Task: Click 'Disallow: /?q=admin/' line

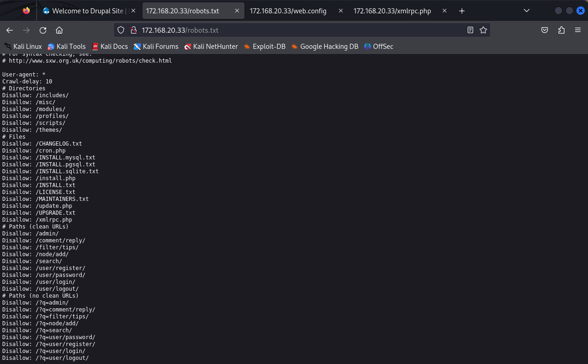Action: pyautogui.click(x=36, y=303)
